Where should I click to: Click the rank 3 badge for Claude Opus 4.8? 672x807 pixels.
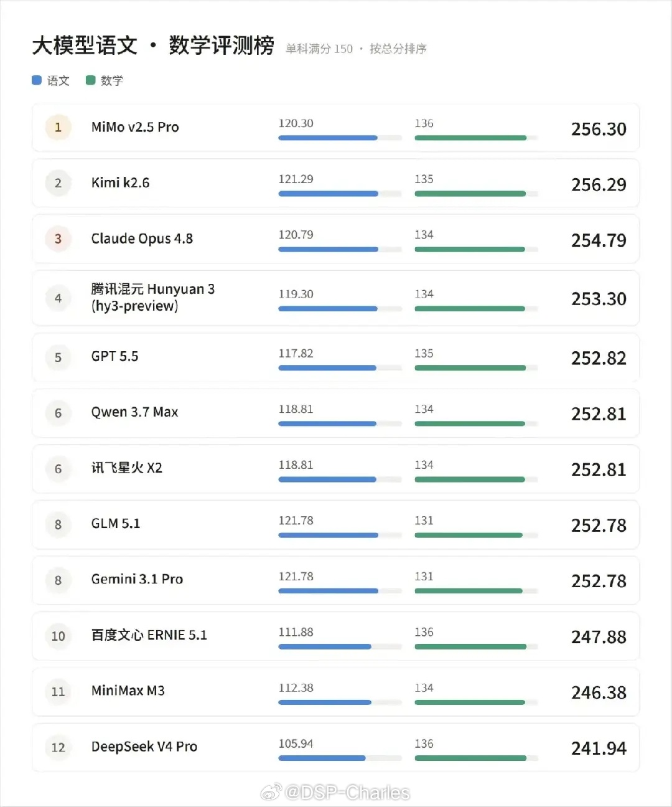pyautogui.click(x=58, y=239)
